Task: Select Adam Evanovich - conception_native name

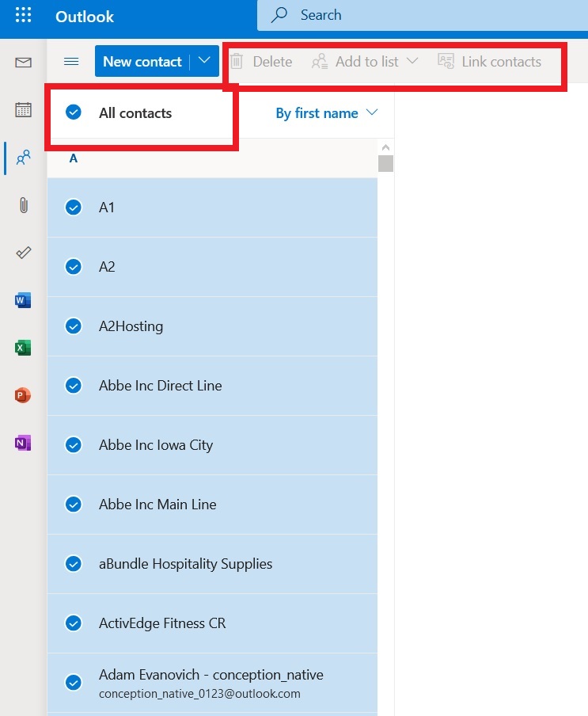Action: (211, 675)
